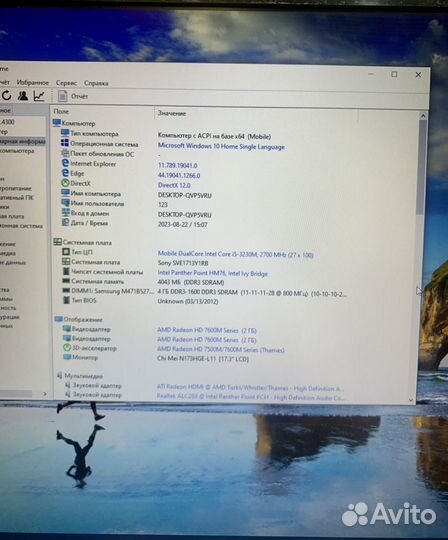Screen dimensions: 448x540
Task: Click the left tree horizontal scroll right arrow
Action: [45, 394]
